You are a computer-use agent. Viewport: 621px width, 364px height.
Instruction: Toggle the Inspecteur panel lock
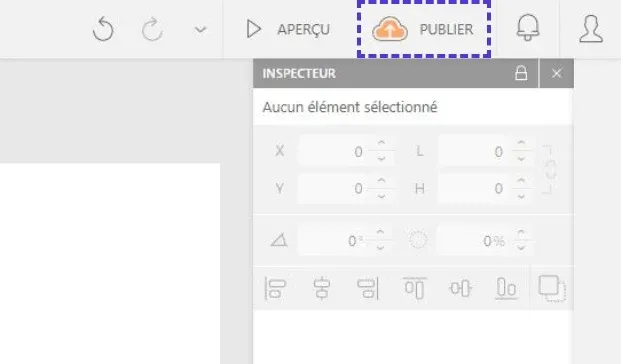pos(521,73)
